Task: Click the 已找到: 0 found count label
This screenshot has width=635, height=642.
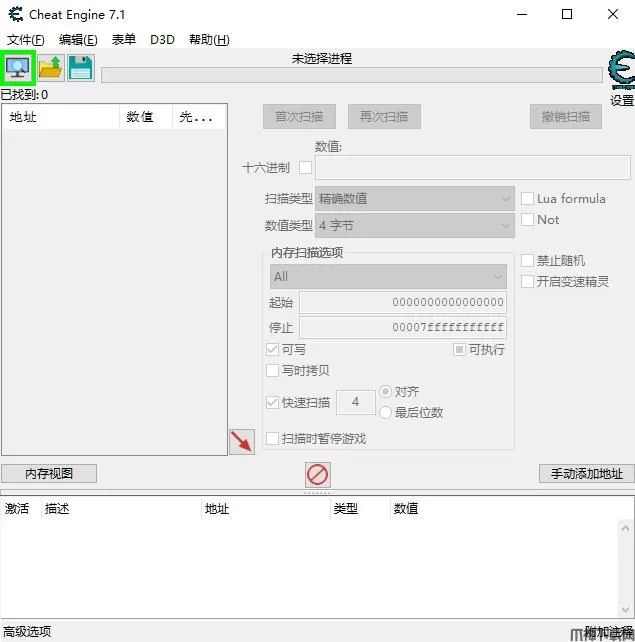Action: [24, 95]
